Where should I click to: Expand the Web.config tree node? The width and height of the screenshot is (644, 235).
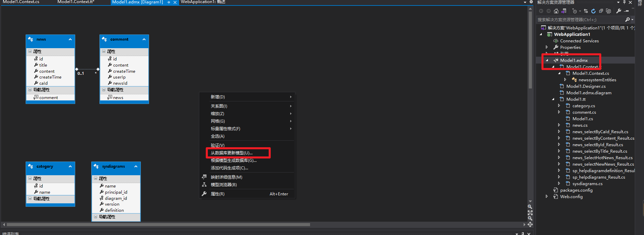coord(547,196)
